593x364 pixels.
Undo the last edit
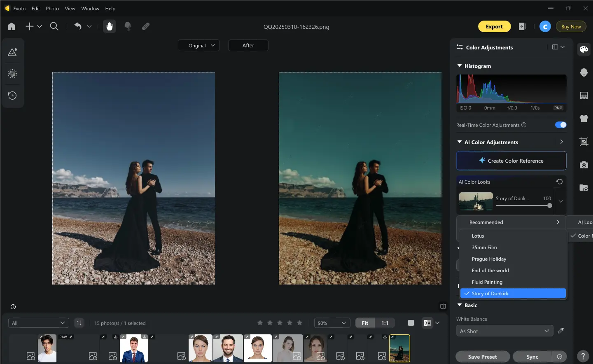(78, 26)
